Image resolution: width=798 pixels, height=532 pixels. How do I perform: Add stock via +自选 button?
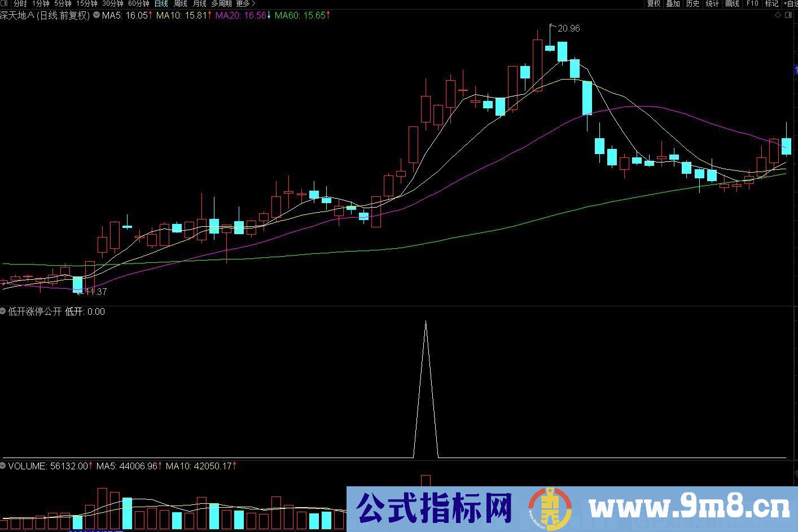click(790, 3)
